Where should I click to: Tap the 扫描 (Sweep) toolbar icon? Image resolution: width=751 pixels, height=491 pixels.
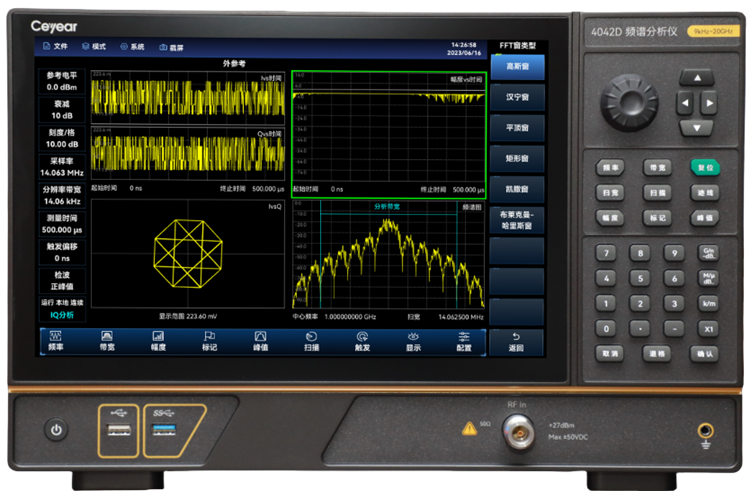click(311, 340)
